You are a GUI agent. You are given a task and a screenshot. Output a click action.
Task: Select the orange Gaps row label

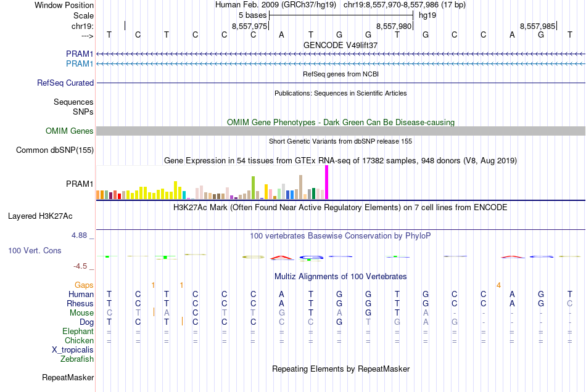(84, 285)
